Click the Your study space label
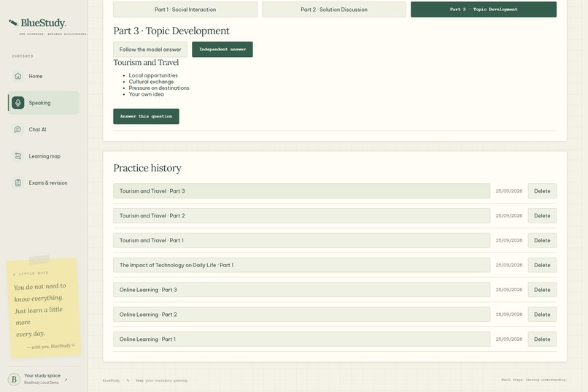 [x=42, y=375]
